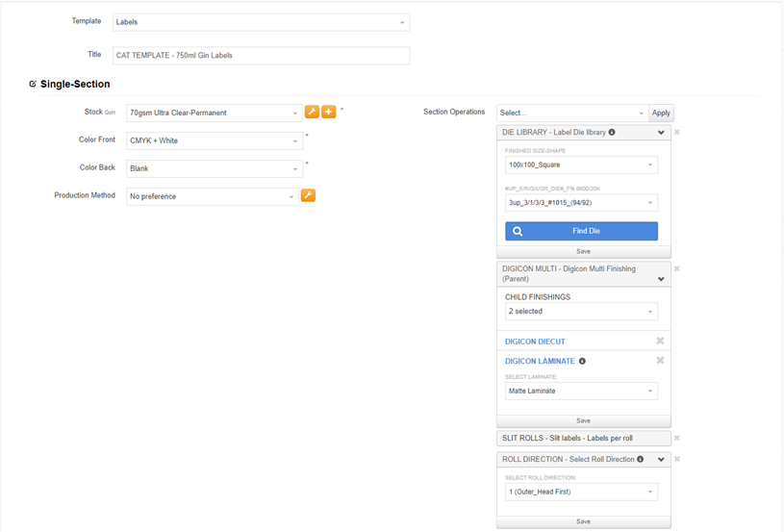Remove the DIGICON LAMINATE child finishing

(660, 361)
